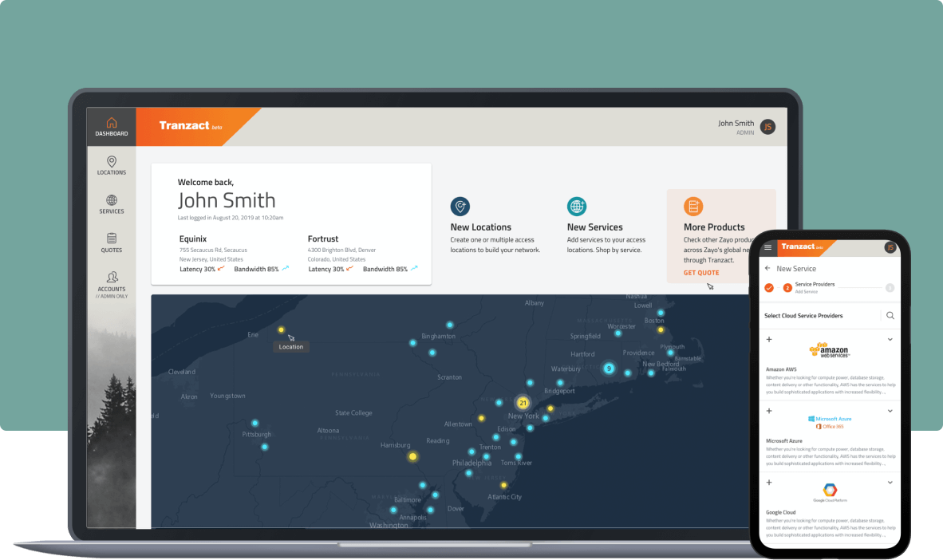Go back using New Service arrow
This screenshot has width=943, height=560.
768,268
